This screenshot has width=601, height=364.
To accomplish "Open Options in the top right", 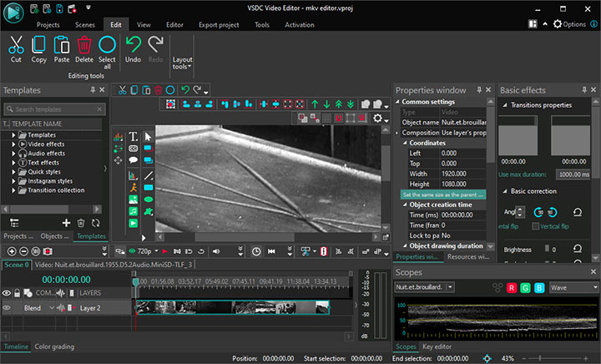I will 569,24.
